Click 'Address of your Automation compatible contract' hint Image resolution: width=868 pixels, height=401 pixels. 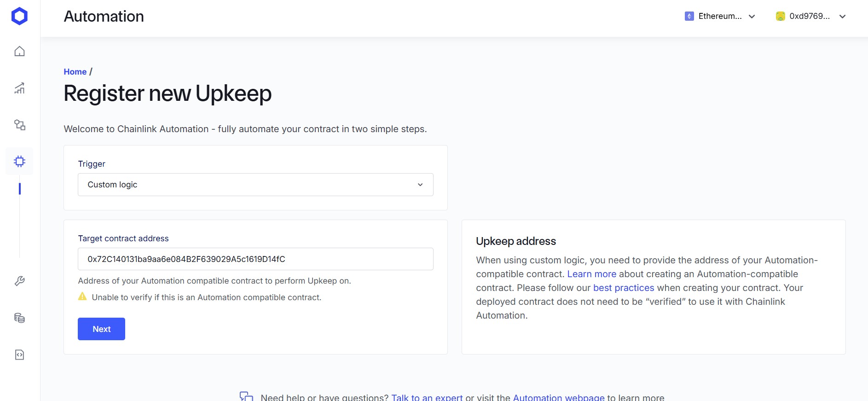214,281
